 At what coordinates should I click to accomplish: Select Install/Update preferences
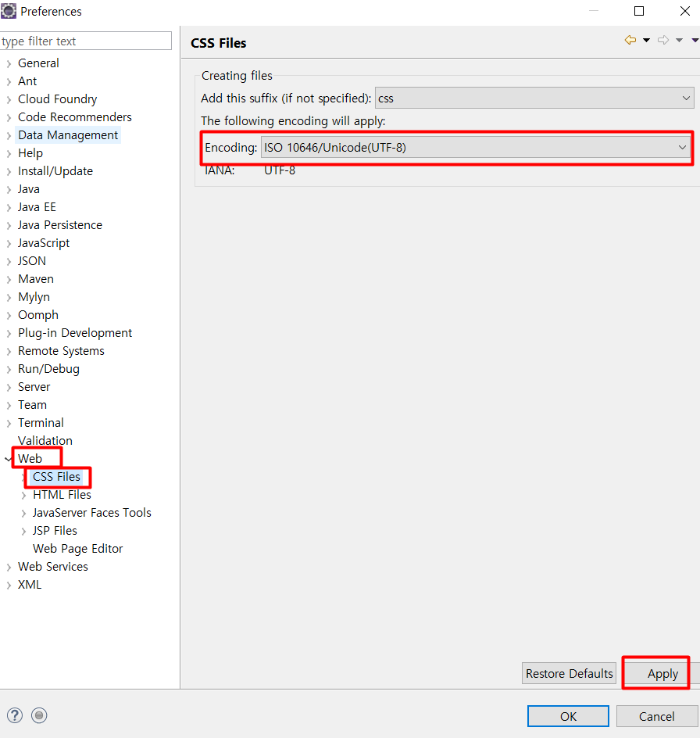55,171
